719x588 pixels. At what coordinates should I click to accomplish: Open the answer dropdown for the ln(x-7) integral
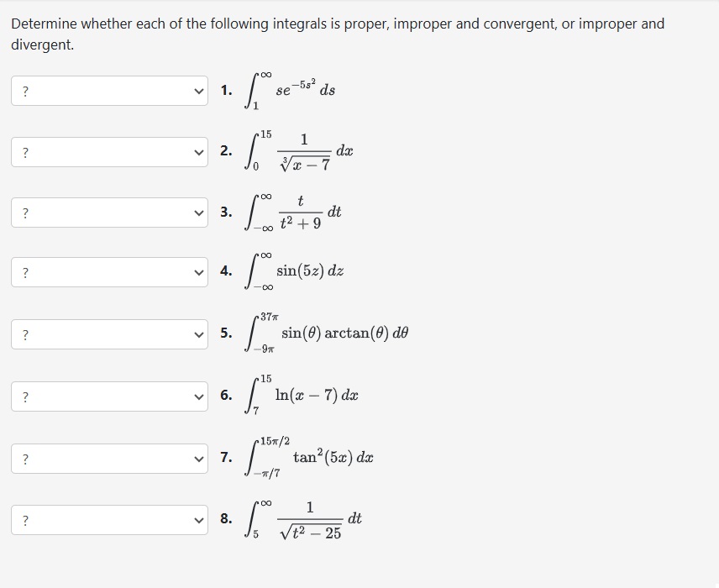109,395
